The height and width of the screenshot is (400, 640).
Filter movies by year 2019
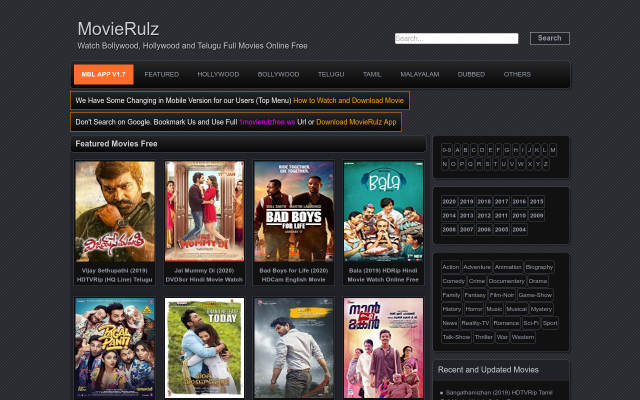coord(467,202)
